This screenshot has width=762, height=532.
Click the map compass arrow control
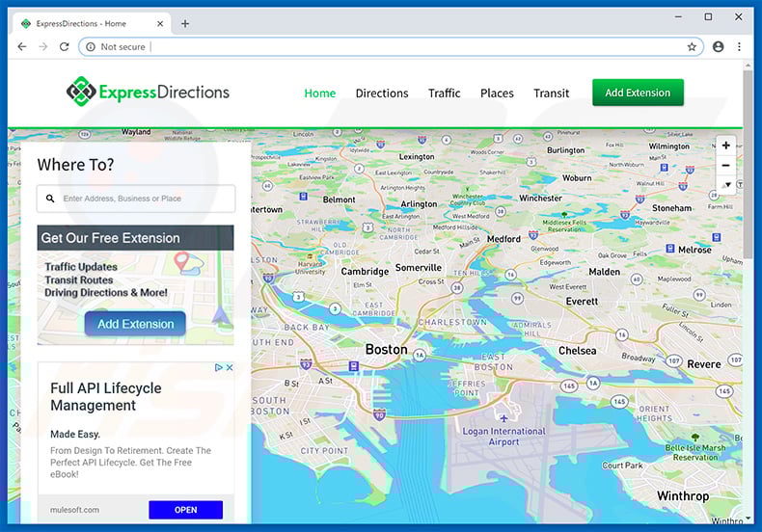click(x=727, y=185)
